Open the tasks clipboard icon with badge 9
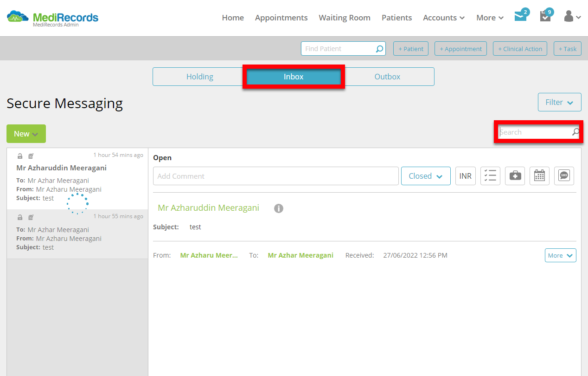This screenshot has height=376, width=588. pos(545,17)
